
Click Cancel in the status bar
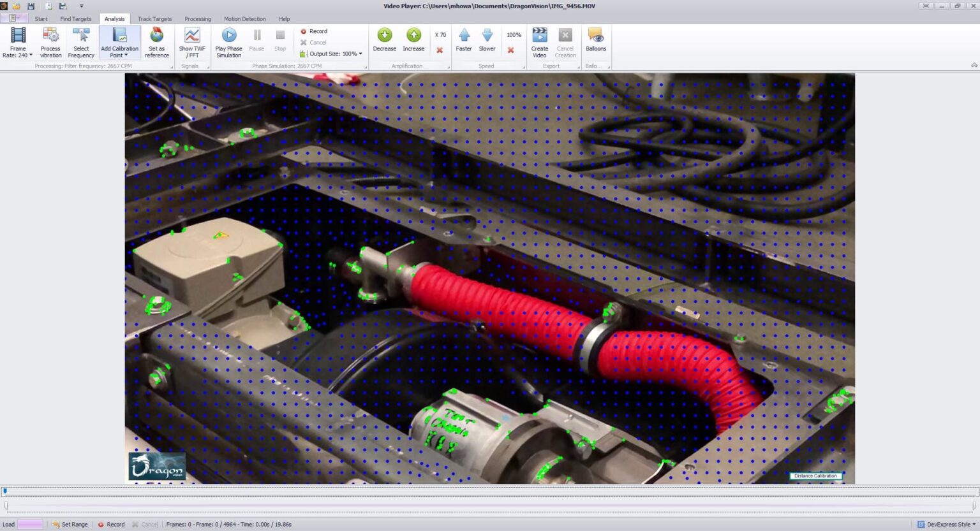(145, 525)
